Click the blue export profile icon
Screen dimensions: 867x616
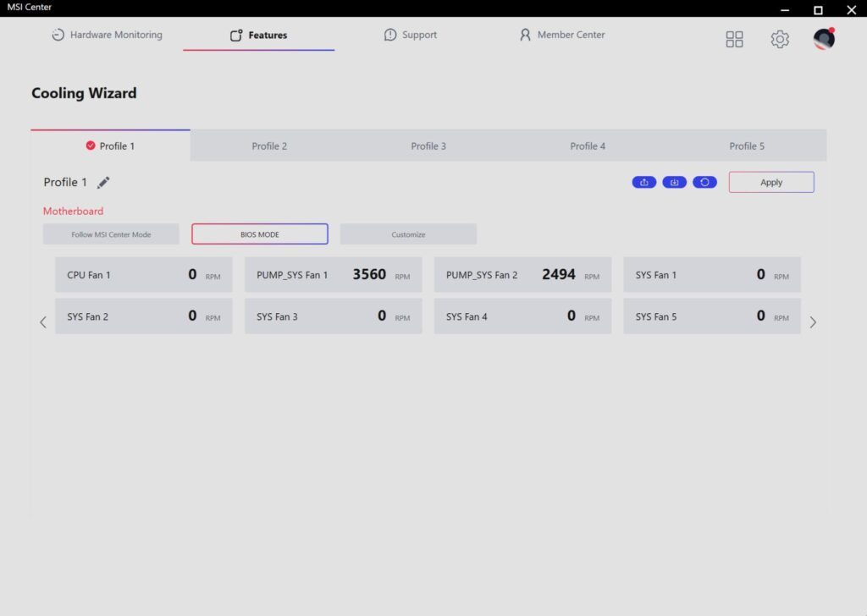[x=644, y=182]
